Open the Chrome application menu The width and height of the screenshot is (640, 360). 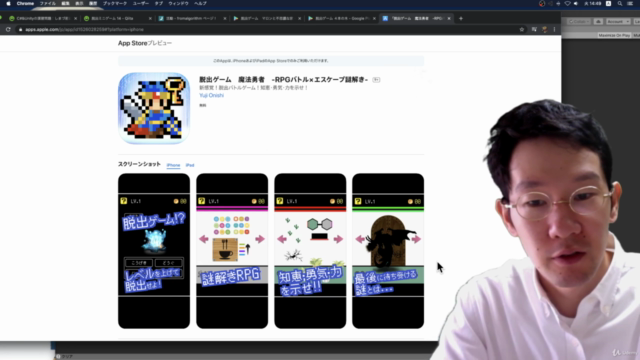coord(25,3)
